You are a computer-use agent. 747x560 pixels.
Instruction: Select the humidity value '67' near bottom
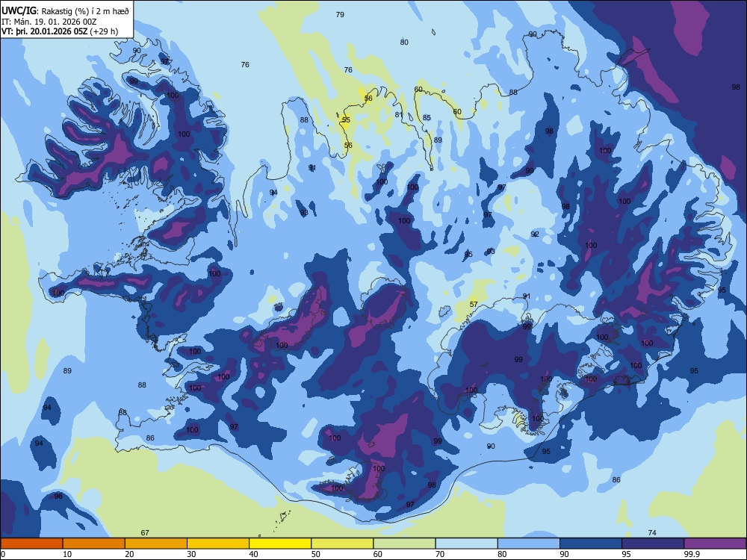(x=145, y=533)
